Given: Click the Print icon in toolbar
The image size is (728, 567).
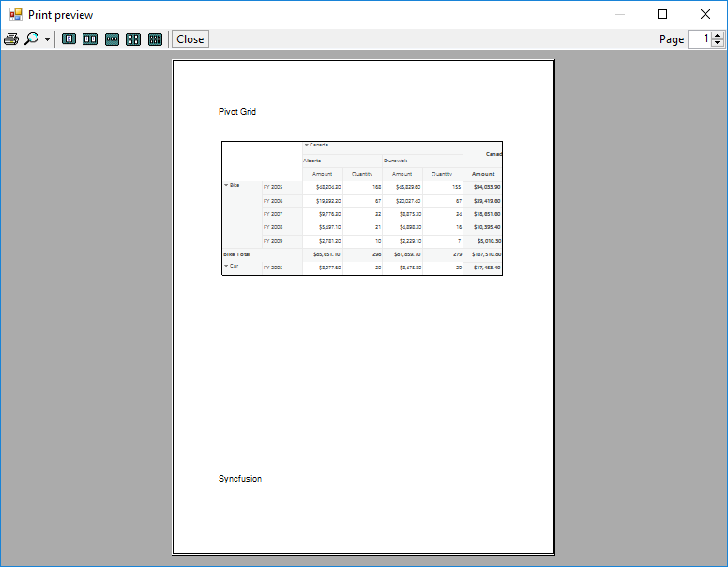Looking at the screenshot, I should 11,39.
